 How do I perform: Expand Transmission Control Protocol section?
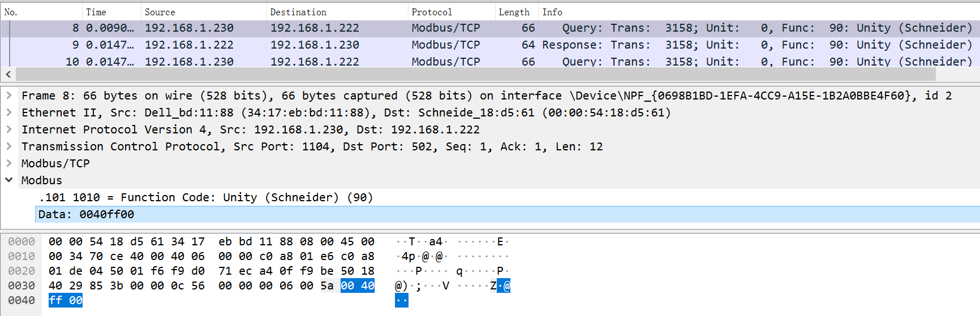[x=9, y=146]
